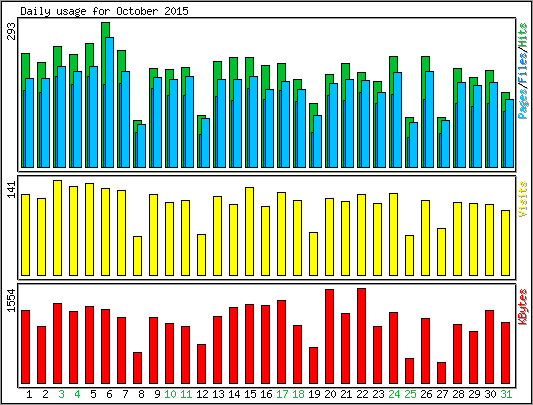Click day label 1 on the x-axis
533x405 pixels.
[x=29, y=394]
